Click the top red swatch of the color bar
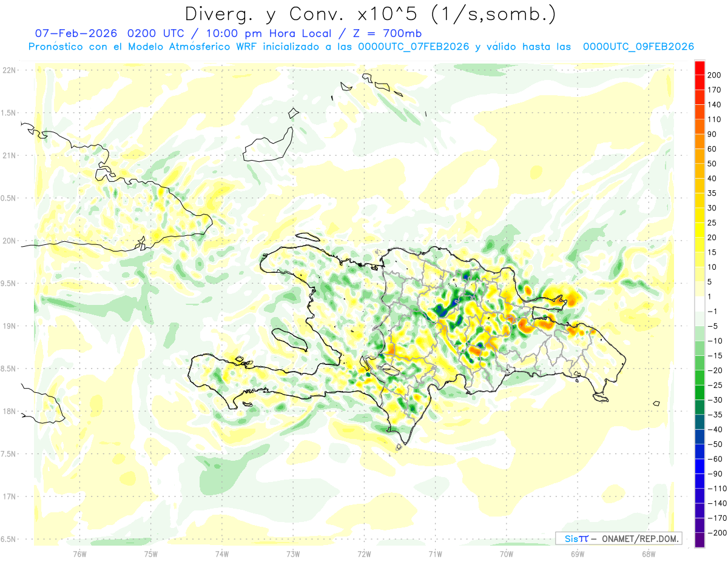The image size is (728, 562). pyautogui.click(x=699, y=68)
